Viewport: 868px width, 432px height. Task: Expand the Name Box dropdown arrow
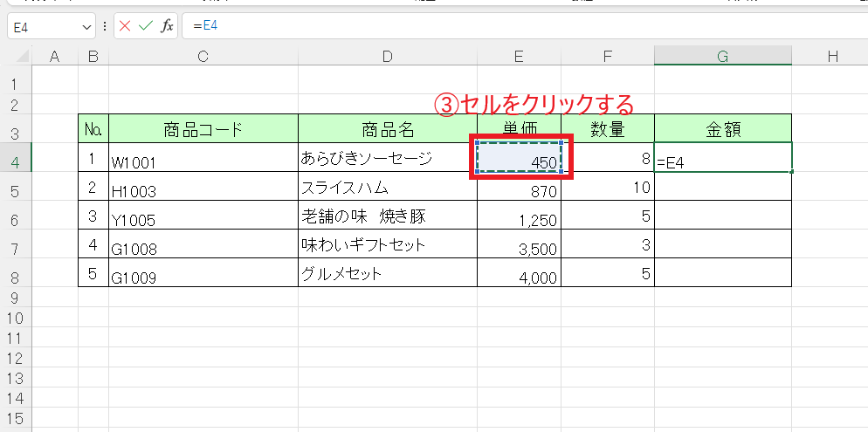click(87, 27)
